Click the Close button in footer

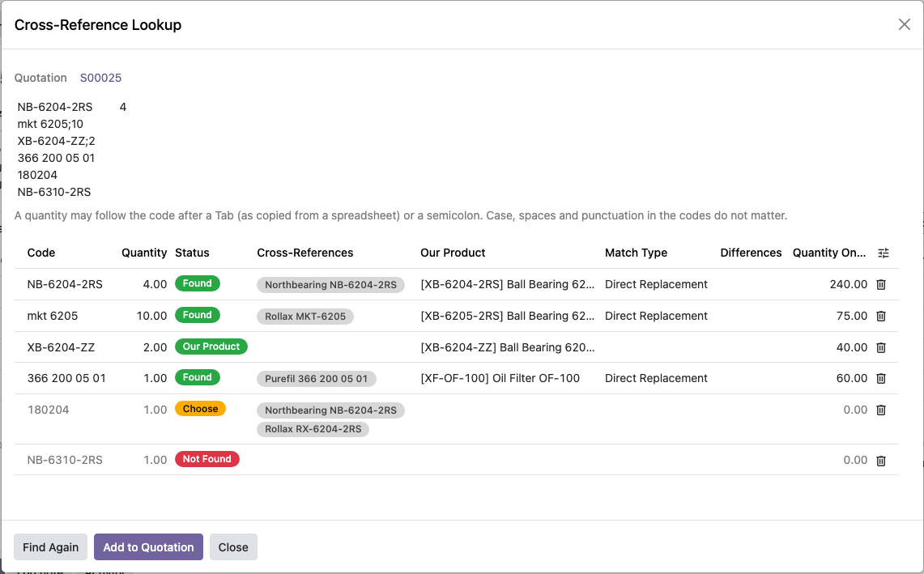(233, 547)
